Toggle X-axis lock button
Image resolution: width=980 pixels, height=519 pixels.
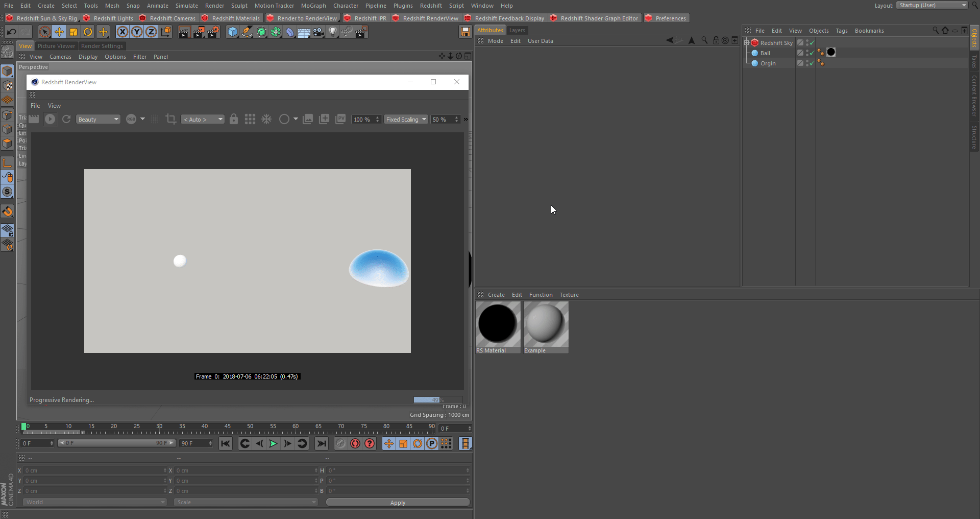click(x=122, y=32)
